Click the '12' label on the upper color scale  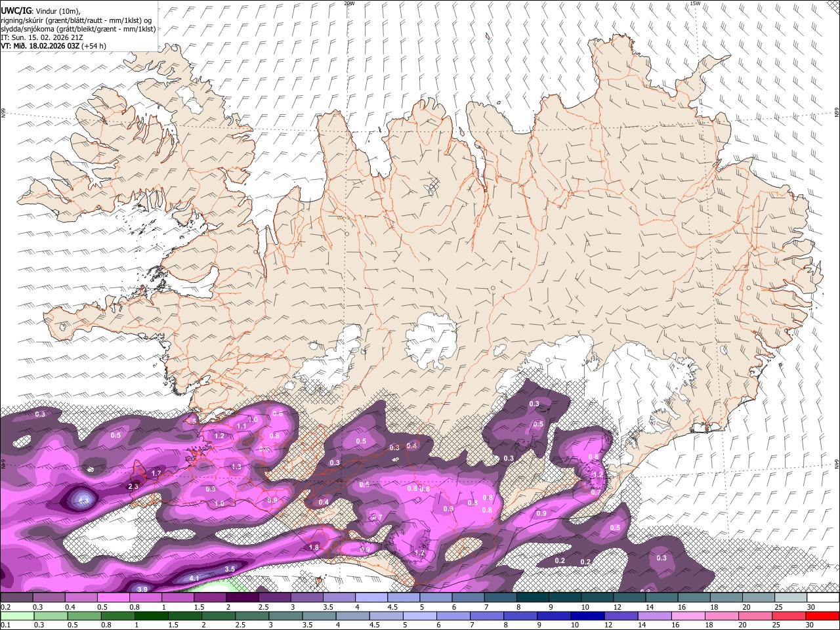pyautogui.click(x=617, y=607)
